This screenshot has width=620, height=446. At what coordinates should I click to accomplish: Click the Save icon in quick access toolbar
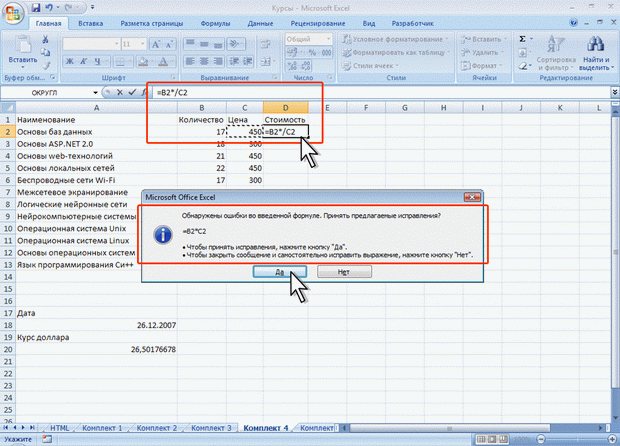34,7
